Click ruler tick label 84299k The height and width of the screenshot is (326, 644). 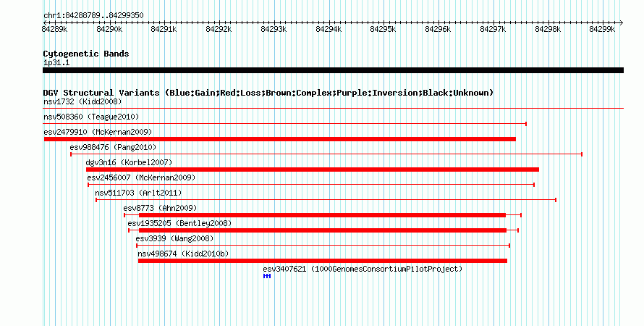(603, 29)
